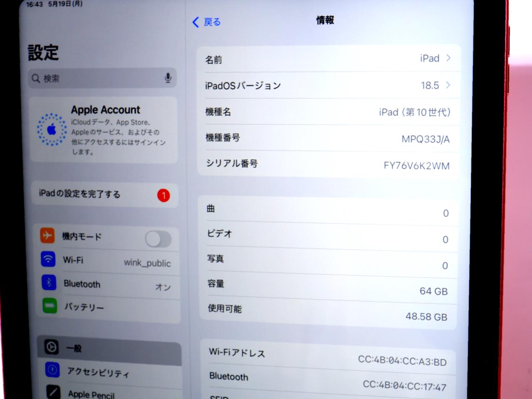Tap the シリアル番号 label
Viewport: 532px width, 399px height.
pos(232,163)
